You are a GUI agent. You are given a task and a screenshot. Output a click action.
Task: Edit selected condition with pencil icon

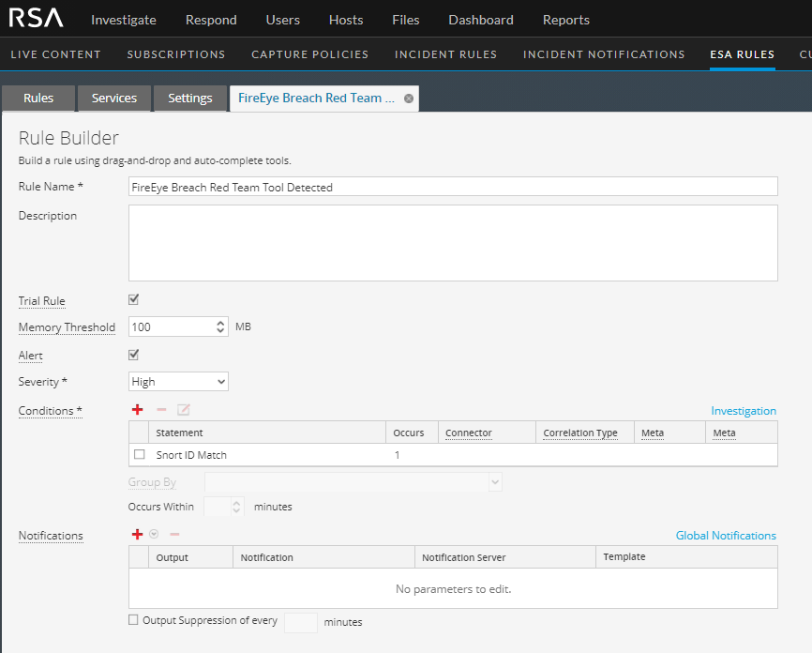point(184,410)
